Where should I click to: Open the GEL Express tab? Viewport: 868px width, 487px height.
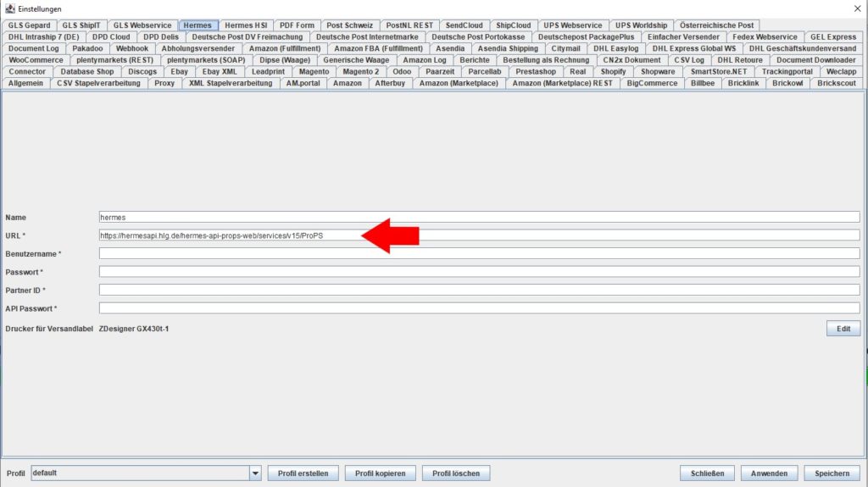coord(833,37)
